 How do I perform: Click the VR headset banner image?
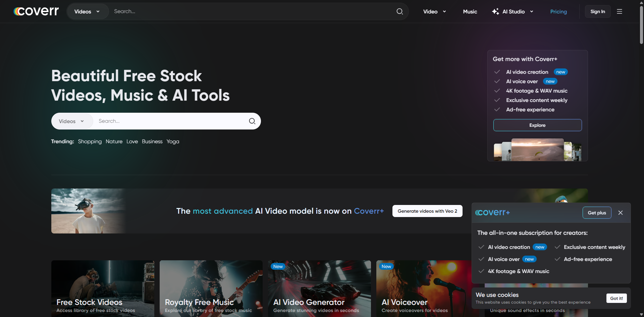pyautogui.click(x=89, y=211)
